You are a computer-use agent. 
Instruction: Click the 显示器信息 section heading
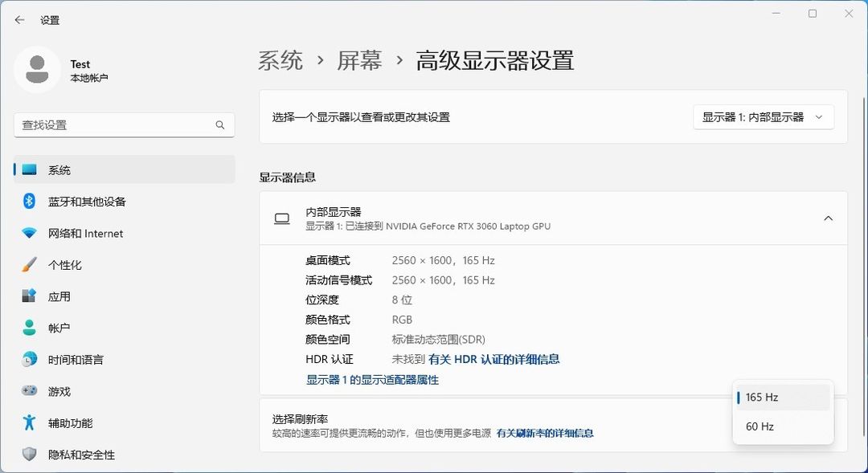[x=287, y=177]
